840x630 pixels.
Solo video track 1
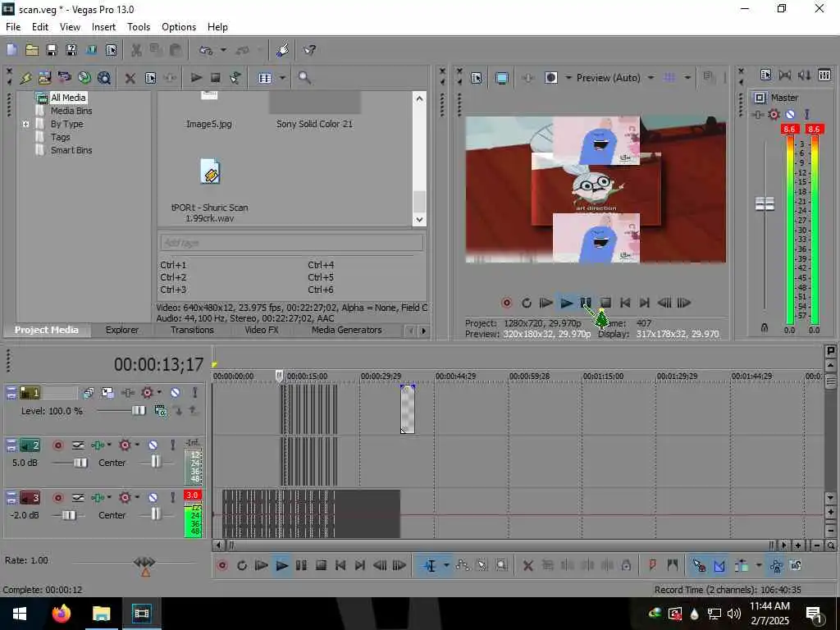coord(194,393)
